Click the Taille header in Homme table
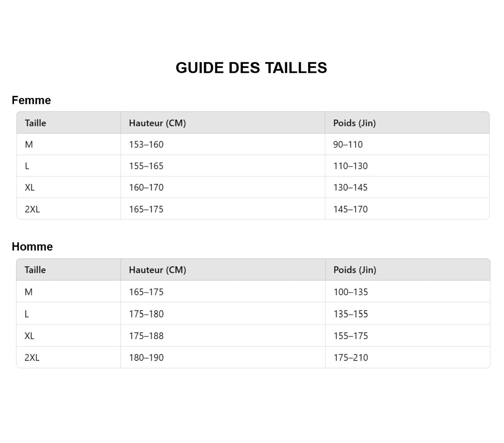Screen dimensions: 504x443 [x=35, y=270]
